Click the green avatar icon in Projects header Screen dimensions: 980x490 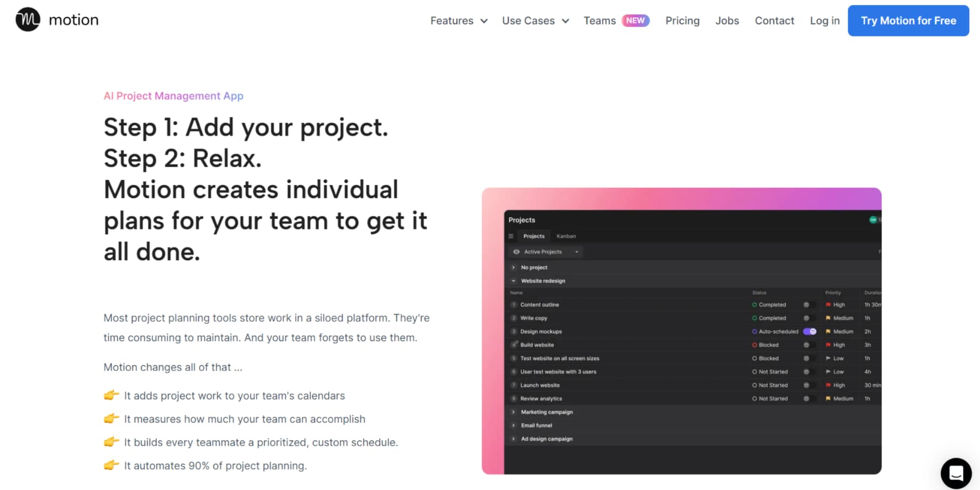pyautogui.click(x=873, y=220)
